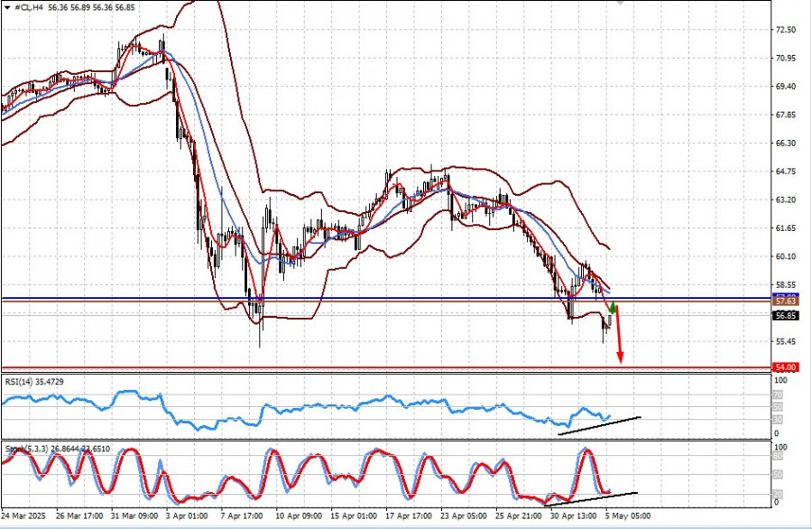Click the green up arrow on chart

click(612, 311)
